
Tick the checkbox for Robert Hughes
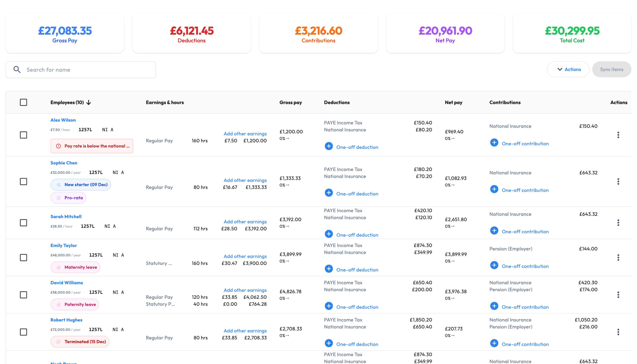(23, 332)
